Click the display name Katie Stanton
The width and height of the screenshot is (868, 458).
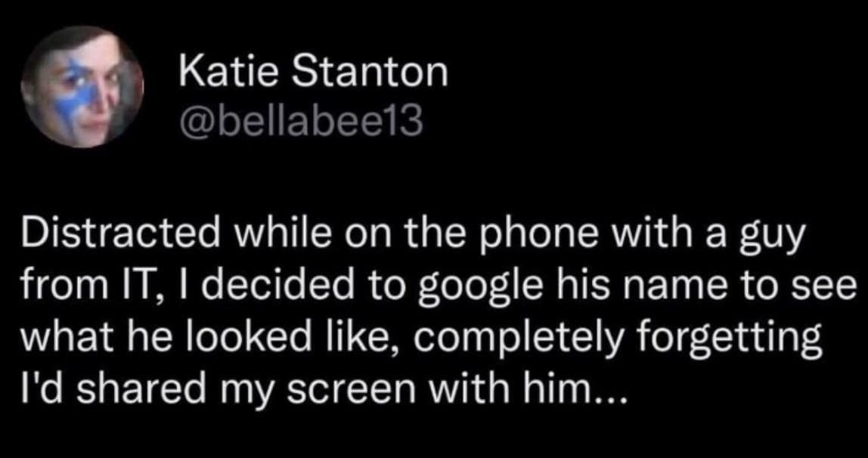click(314, 72)
